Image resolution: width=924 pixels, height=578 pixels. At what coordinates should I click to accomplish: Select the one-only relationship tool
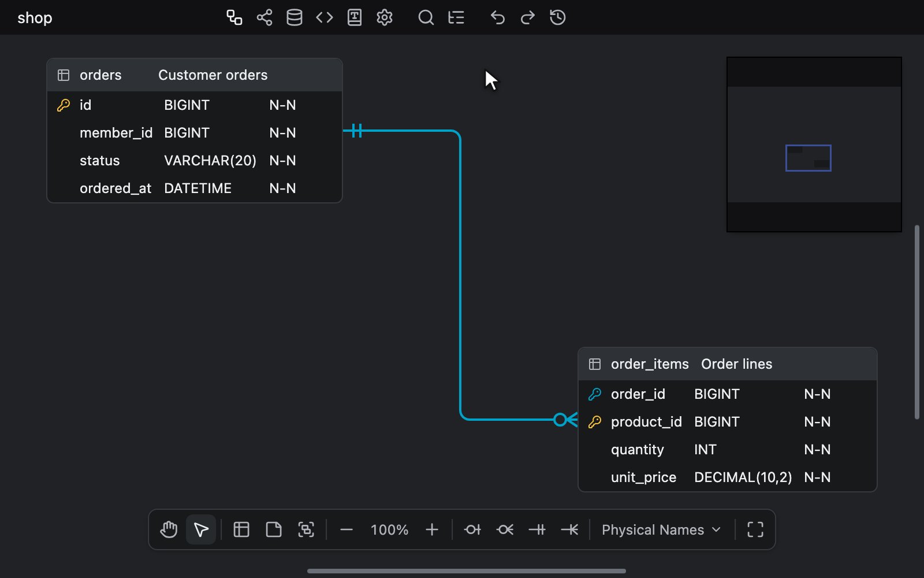click(537, 529)
